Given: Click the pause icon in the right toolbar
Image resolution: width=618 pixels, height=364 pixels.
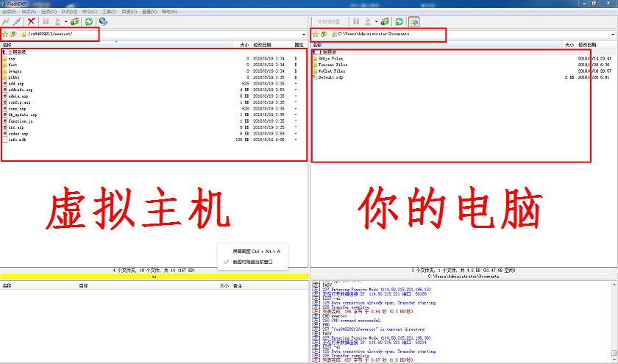Looking at the screenshot, I should pos(357,22).
